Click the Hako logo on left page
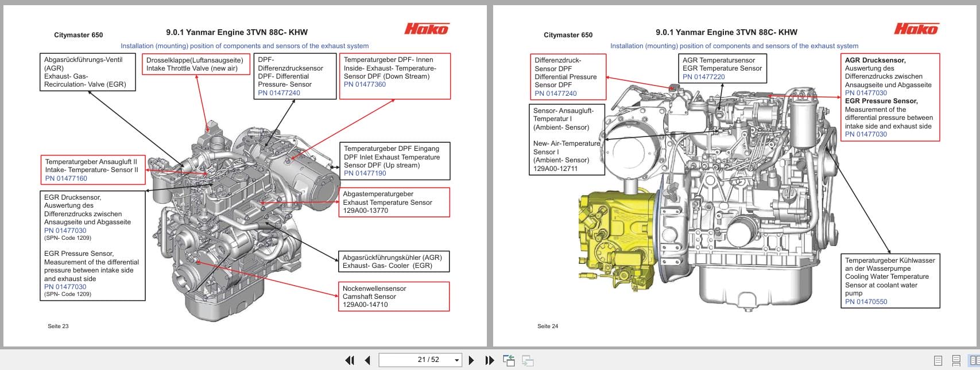Image resolution: width=980 pixels, height=370 pixels. coord(427,29)
